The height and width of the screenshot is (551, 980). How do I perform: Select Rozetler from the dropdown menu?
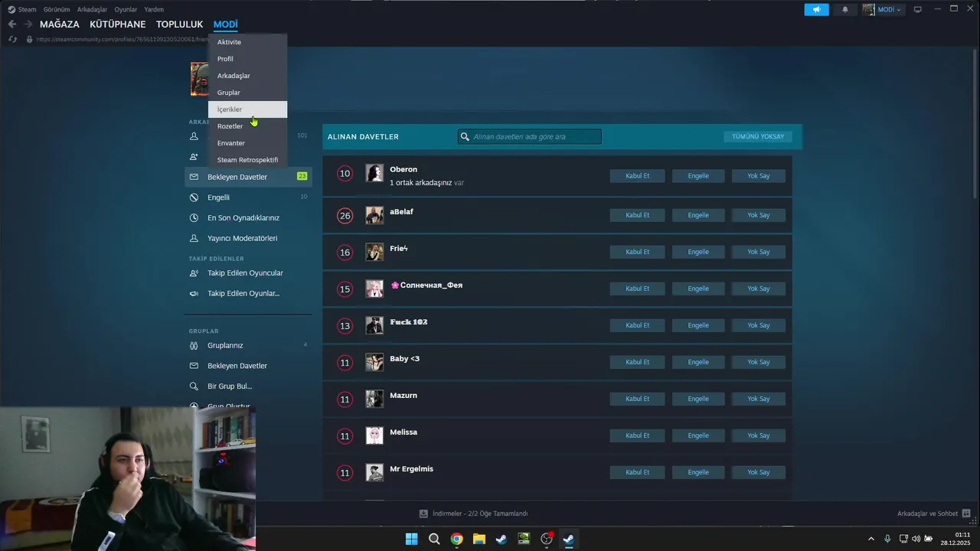click(247, 126)
